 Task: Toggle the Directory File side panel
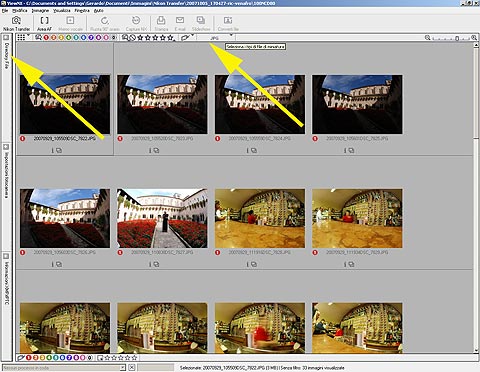coord(6,53)
